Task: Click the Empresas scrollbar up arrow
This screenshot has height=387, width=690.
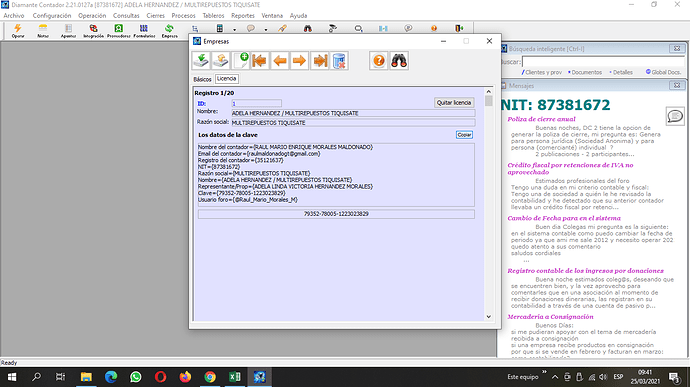Action: tap(488, 92)
